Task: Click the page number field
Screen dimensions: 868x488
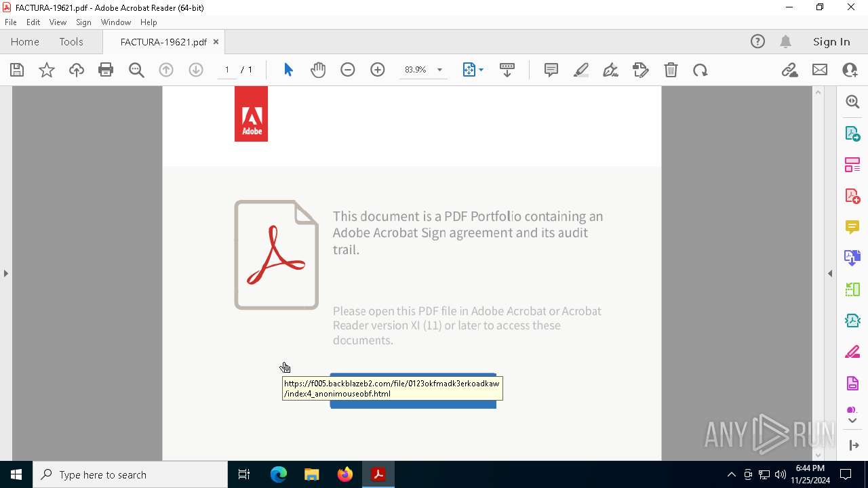Action: (226, 70)
